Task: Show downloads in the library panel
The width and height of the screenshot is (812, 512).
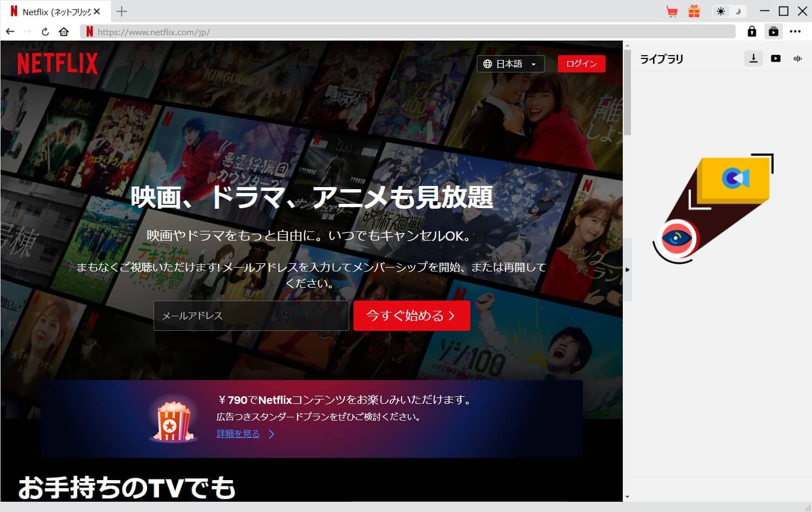Action: tap(753, 58)
